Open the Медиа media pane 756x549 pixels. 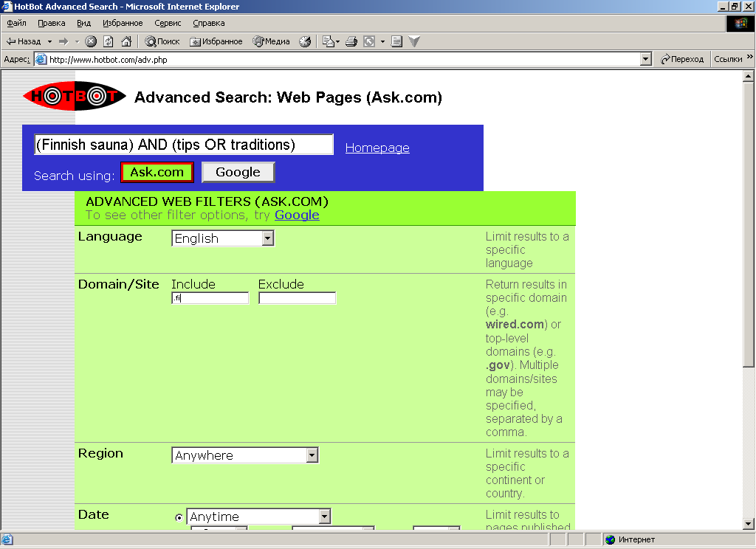point(272,41)
